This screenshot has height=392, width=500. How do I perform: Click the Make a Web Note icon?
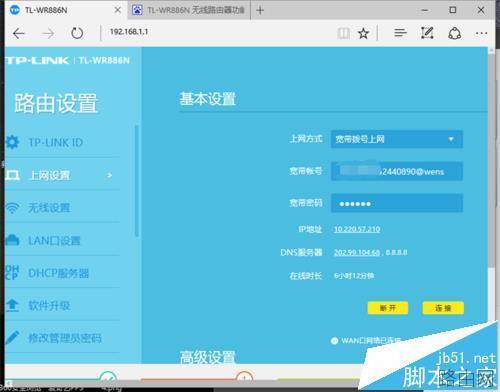point(427,33)
